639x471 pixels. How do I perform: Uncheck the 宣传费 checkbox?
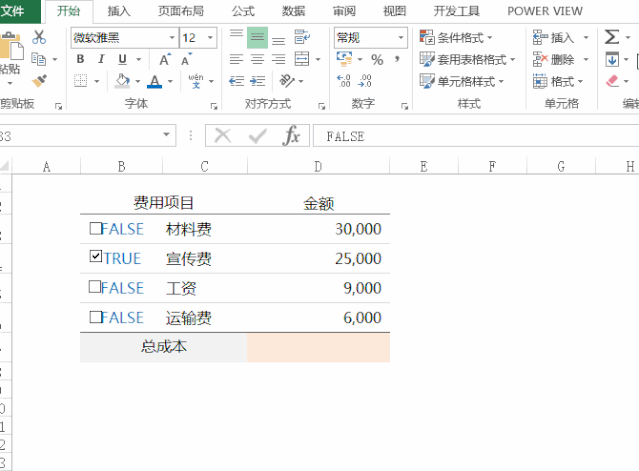click(96, 257)
